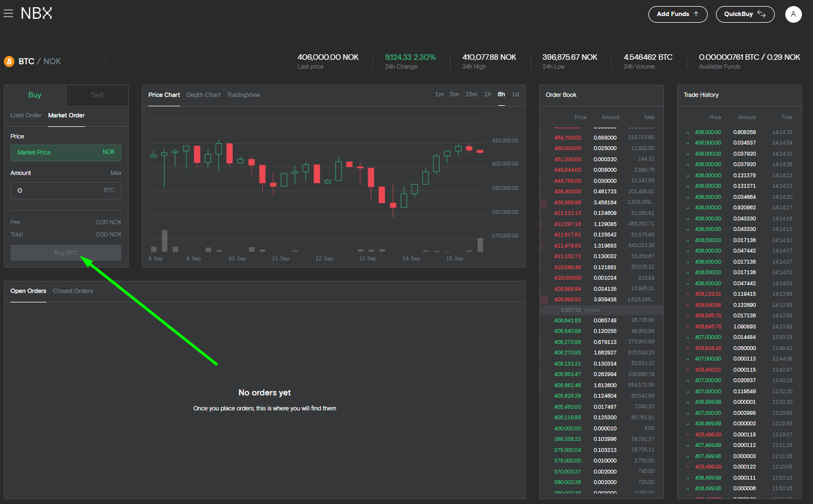Click the NBX logo
813x504 pixels.
coord(36,13)
